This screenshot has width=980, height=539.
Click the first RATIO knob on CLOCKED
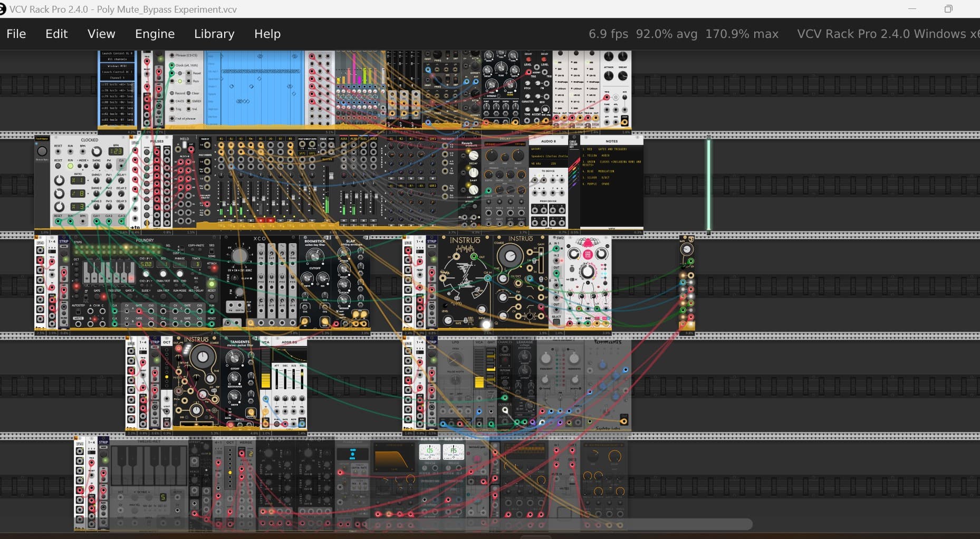[x=60, y=180]
